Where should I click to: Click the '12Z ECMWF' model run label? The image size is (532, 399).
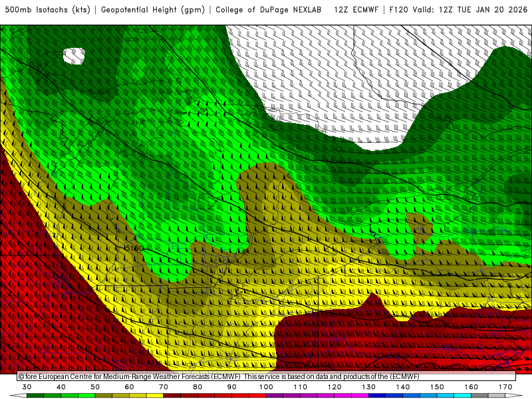(356, 10)
